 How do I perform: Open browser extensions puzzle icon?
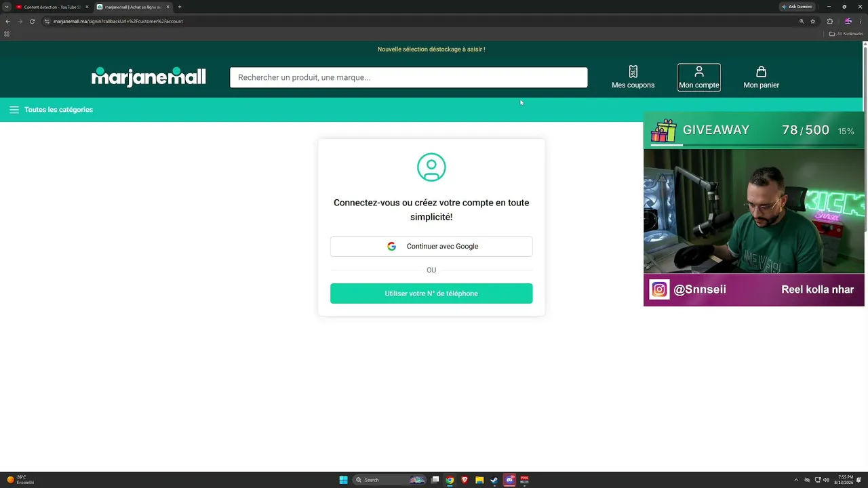point(829,21)
